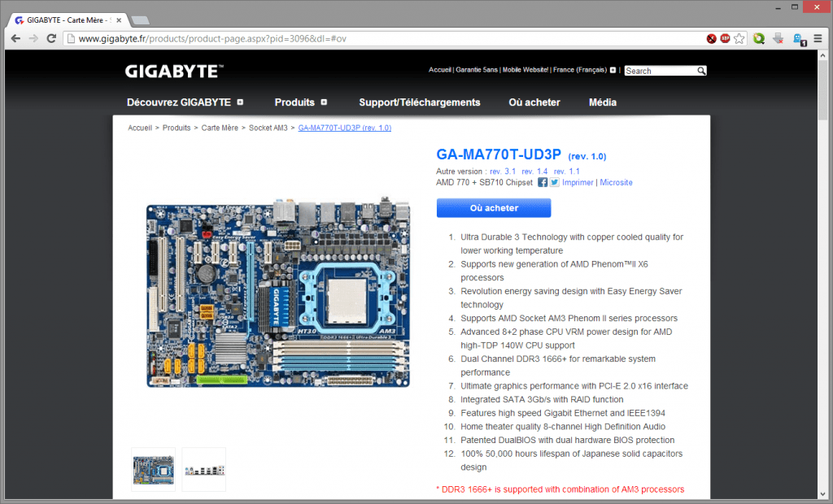Image resolution: width=833 pixels, height=504 pixels.
Task: Share on Twitter via its icon
Action: point(555,182)
